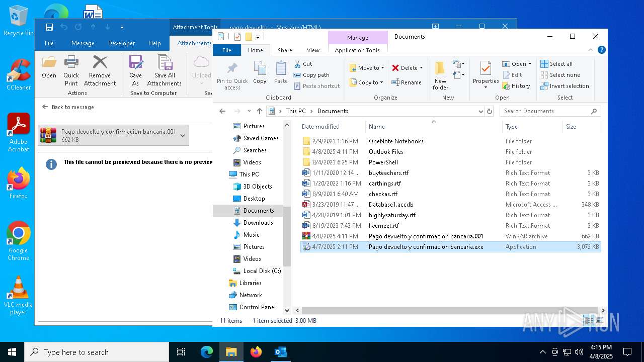The image size is (644, 362).
Task: Select Database1.accdb file
Action: tap(450, 205)
